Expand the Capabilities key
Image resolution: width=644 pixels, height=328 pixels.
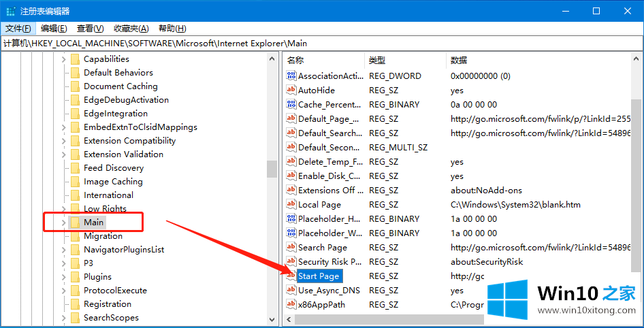point(64,59)
